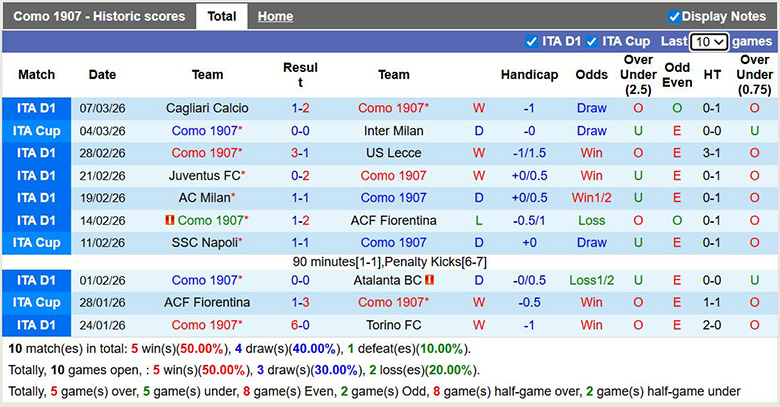Select the US Lecce team name

[393, 153]
